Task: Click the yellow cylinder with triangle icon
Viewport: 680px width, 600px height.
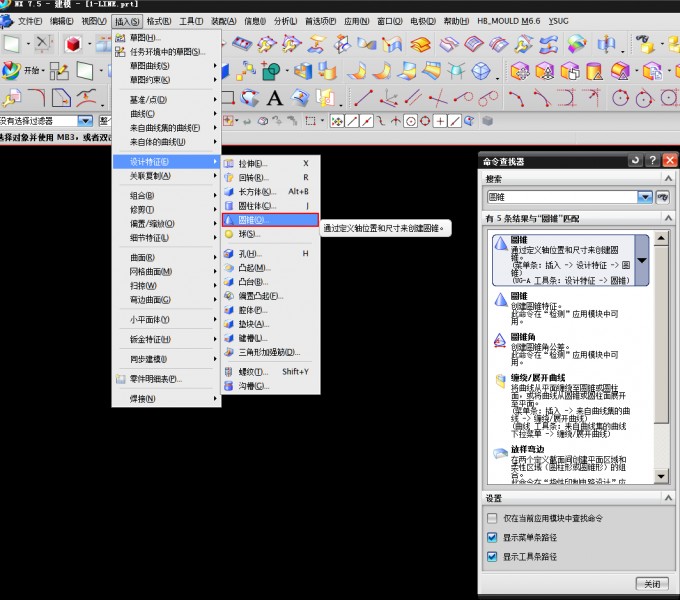Action: pos(594,71)
